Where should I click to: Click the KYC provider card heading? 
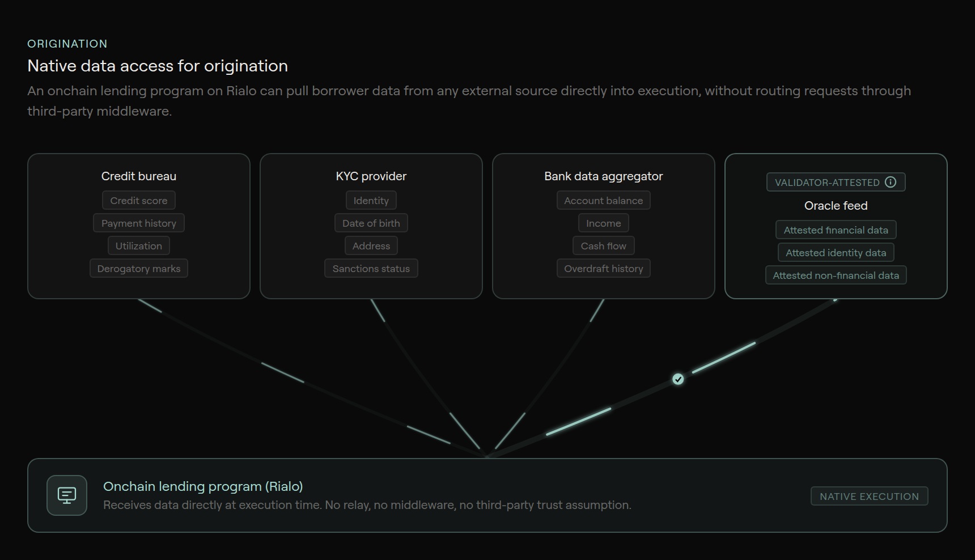click(371, 176)
